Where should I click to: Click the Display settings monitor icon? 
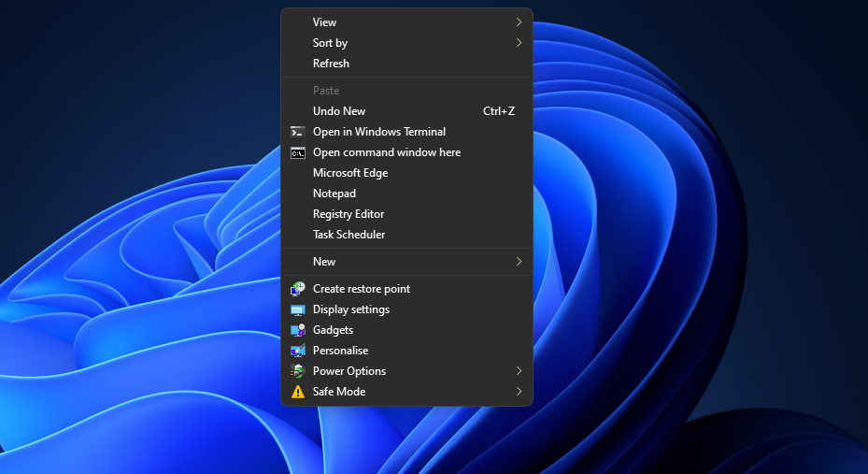(298, 309)
